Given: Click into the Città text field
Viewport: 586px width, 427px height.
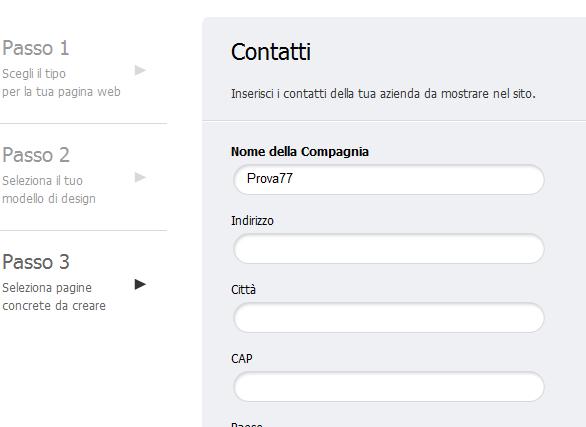Looking at the screenshot, I should pyautogui.click(x=389, y=318).
